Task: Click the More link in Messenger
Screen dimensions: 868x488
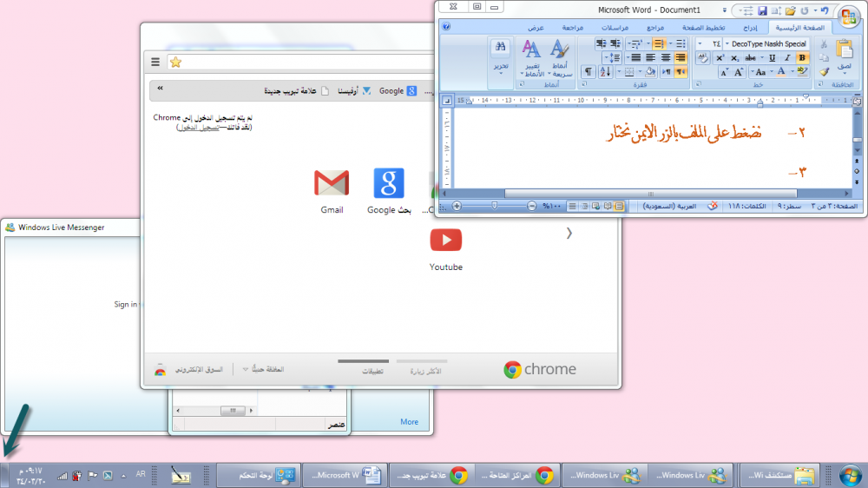Action: tap(409, 422)
